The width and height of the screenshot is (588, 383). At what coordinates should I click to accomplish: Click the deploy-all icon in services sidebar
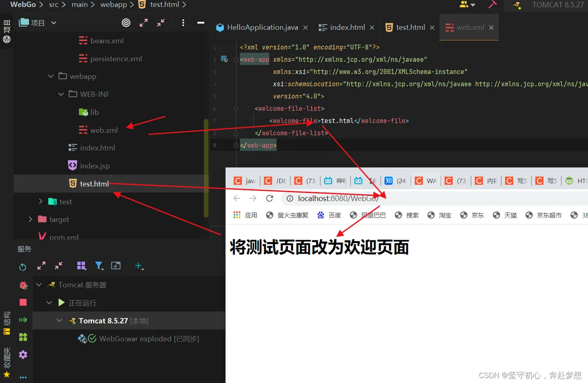(x=23, y=337)
